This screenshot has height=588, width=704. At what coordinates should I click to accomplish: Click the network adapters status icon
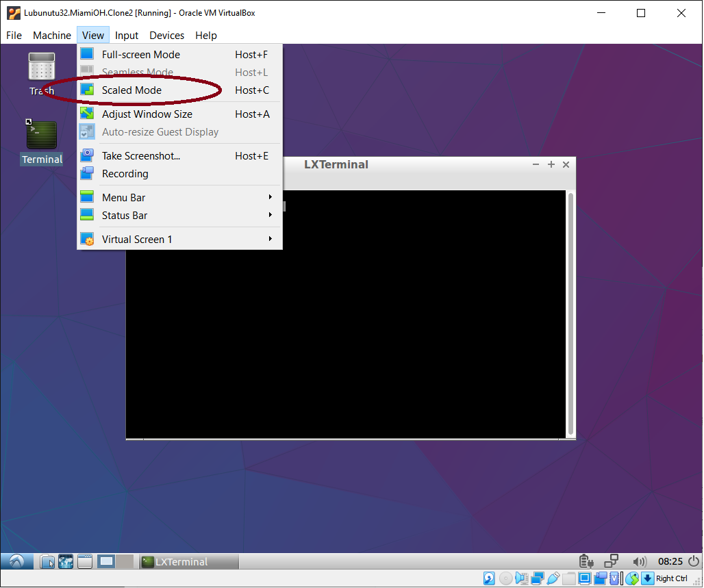[538, 578]
